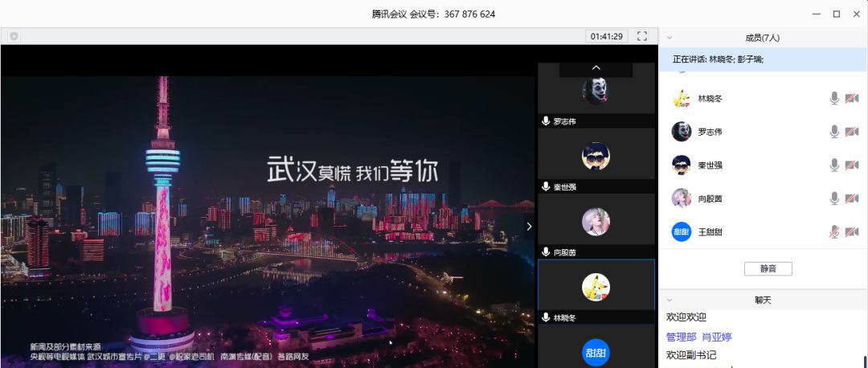
Task: Click the name 王甜甜 in member list
Action: 710,231
